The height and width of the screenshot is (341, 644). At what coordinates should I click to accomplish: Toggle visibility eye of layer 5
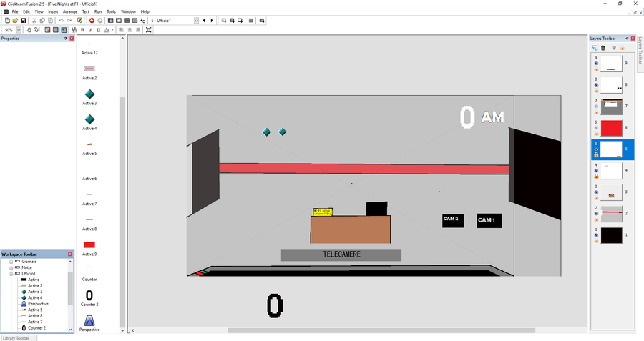596,149
